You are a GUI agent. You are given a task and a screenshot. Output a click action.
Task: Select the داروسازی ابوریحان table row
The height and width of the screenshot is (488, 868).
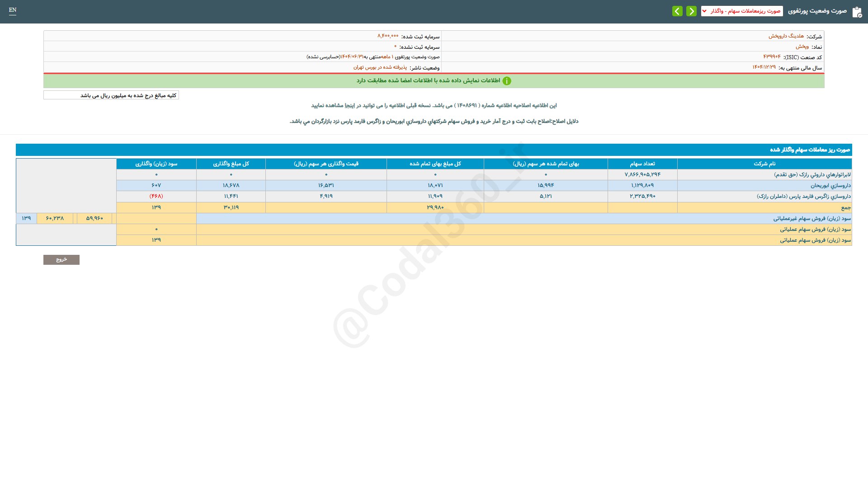(830, 186)
